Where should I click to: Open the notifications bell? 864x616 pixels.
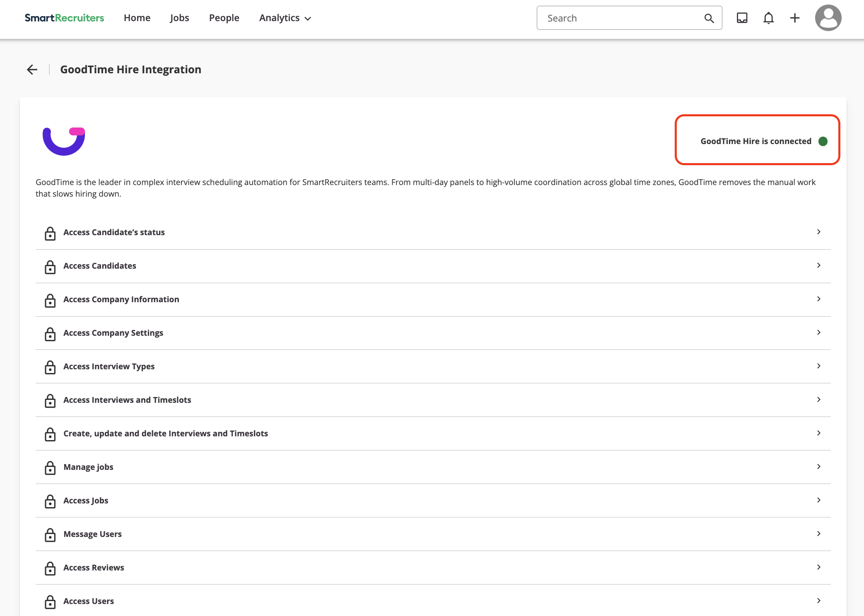coord(768,18)
